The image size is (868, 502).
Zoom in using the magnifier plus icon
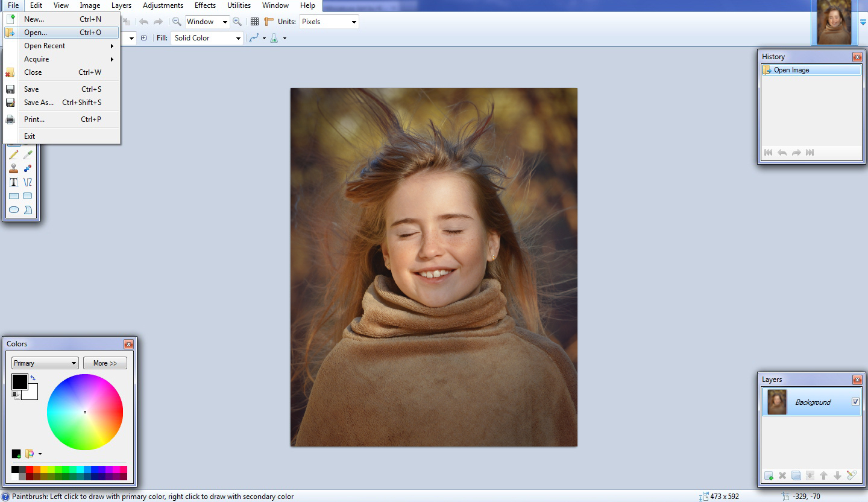point(237,21)
